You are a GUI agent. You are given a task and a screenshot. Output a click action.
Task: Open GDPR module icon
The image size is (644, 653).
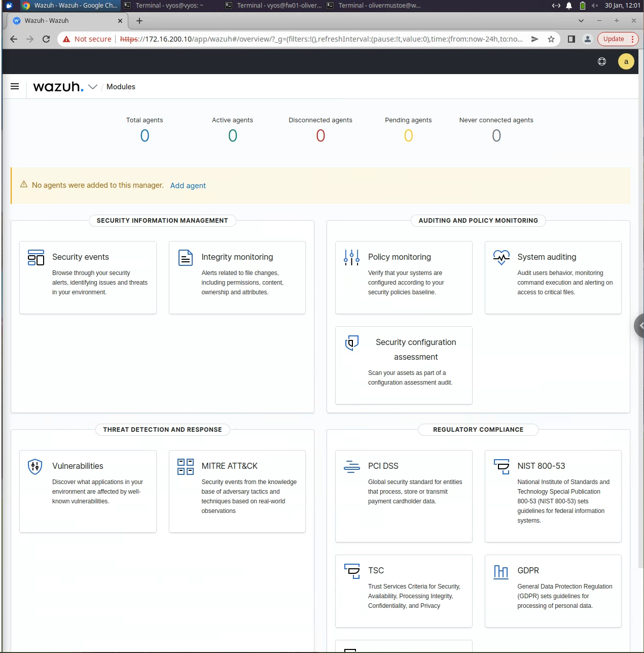coord(501,572)
